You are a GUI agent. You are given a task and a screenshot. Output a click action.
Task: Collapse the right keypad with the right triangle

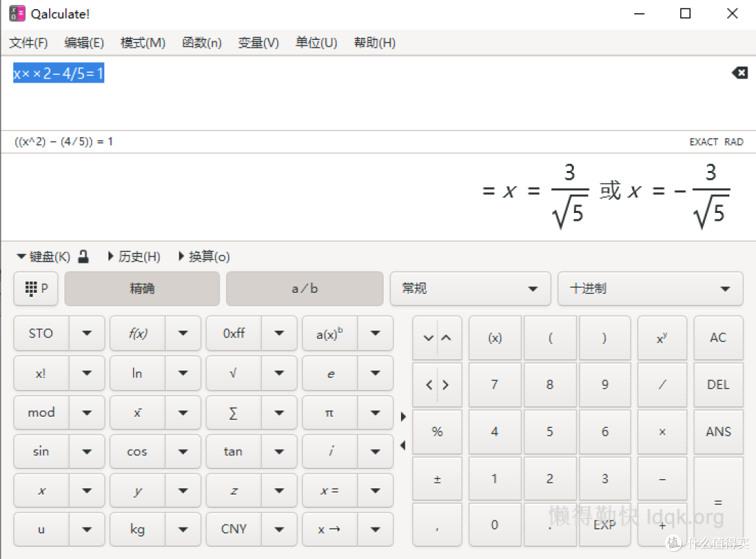click(x=403, y=416)
